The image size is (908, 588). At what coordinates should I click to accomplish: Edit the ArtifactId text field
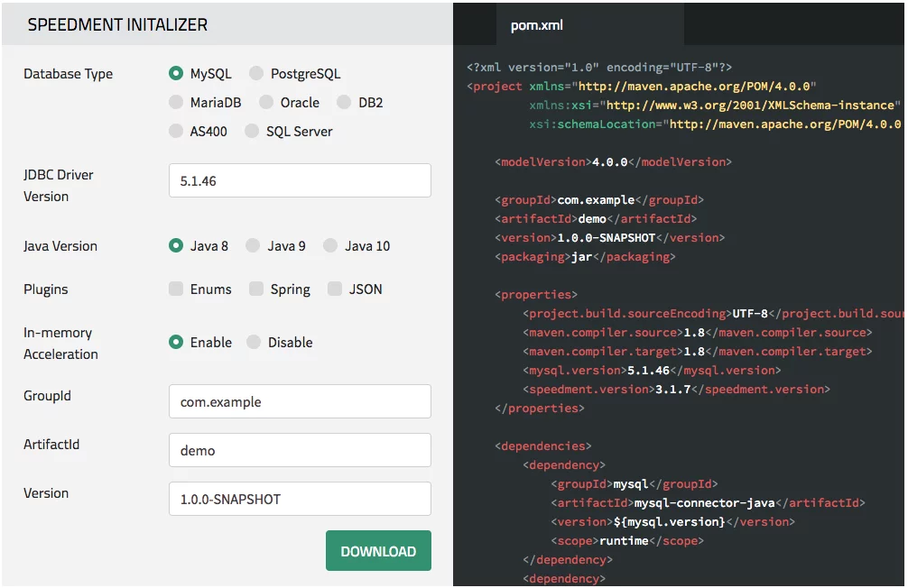pyautogui.click(x=300, y=450)
